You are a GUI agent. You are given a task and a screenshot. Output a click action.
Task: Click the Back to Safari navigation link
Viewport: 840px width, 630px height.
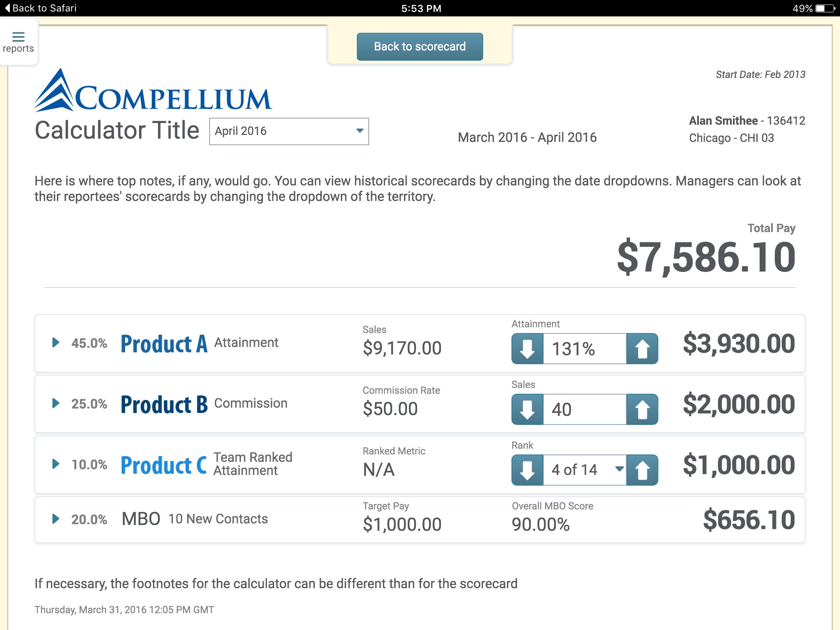[x=42, y=9]
